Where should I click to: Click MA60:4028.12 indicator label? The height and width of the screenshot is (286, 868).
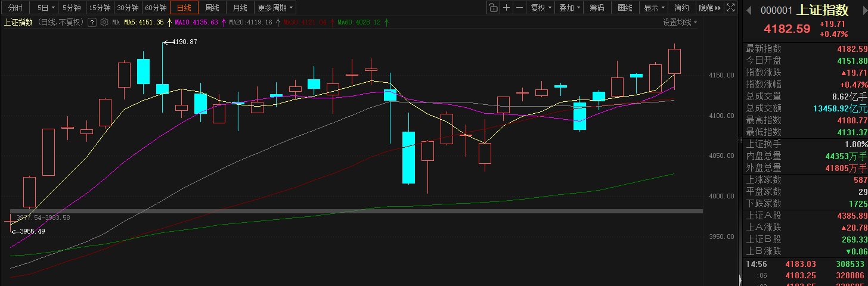click(x=359, y=23)
